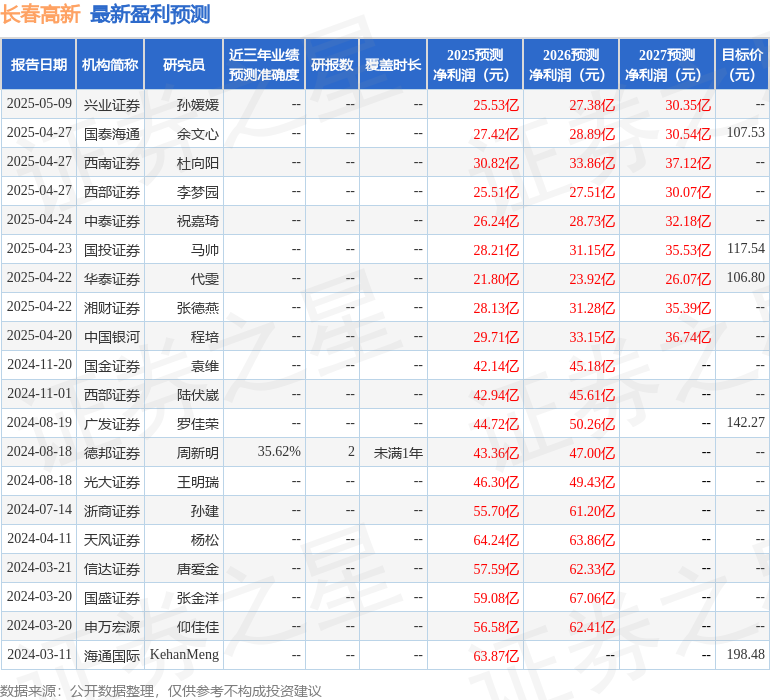The image size is (770, 700).
Task: Click the 35.62% accuracy value
Action: (279, 452)
